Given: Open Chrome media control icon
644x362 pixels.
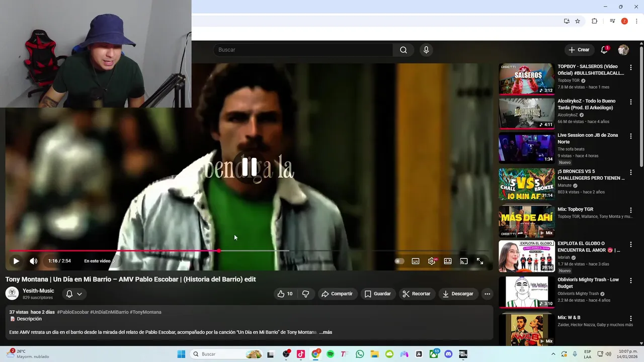Looking at the screenshot, I should tap(612, 21).
